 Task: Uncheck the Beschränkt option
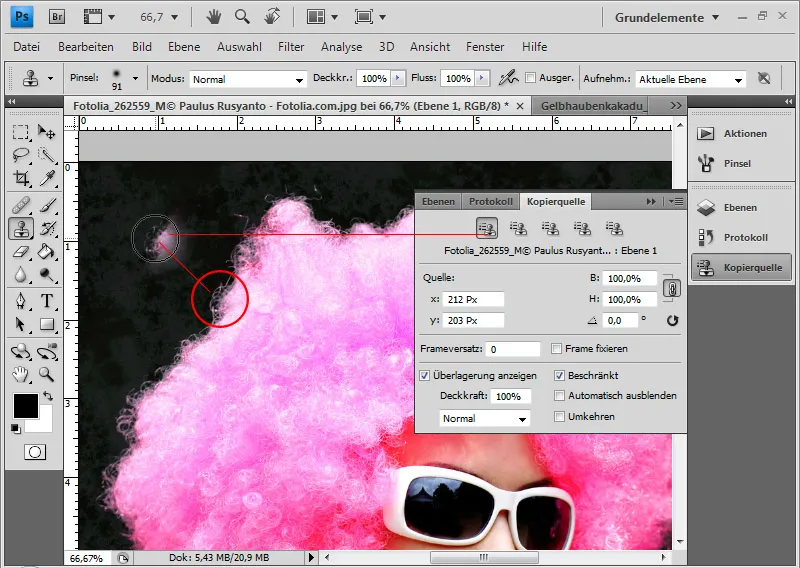click(559, 376)
